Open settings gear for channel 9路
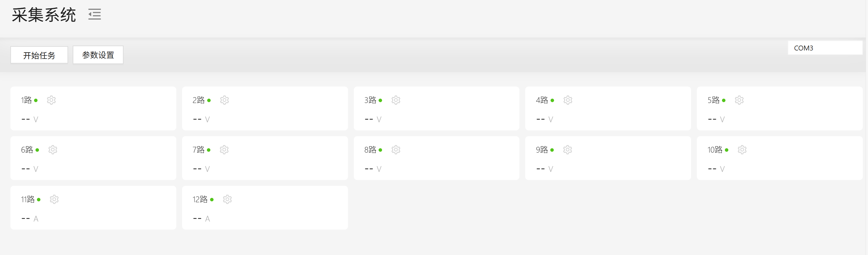The image size is (868, 255). coord(568,149)
